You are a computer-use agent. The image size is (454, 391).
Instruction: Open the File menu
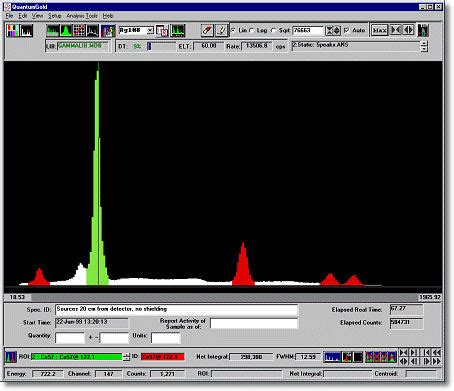[9, 16]
